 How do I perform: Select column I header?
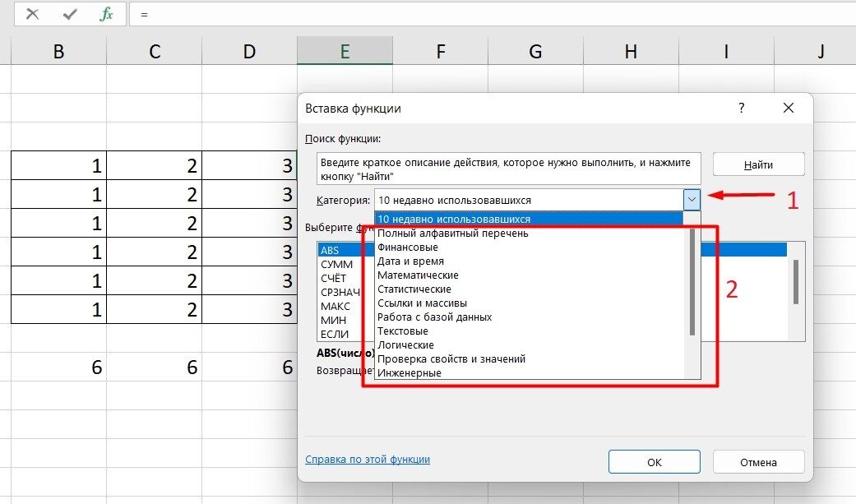point(726,51)
